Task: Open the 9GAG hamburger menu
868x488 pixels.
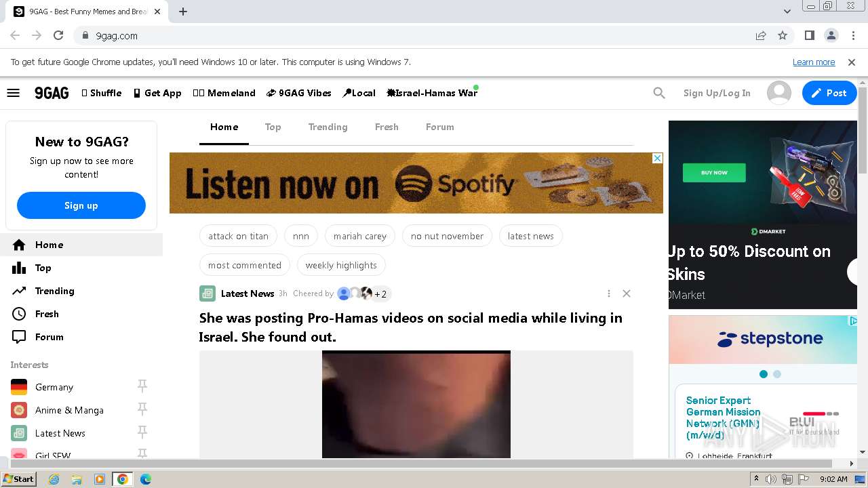Action: tap(13, 93)
